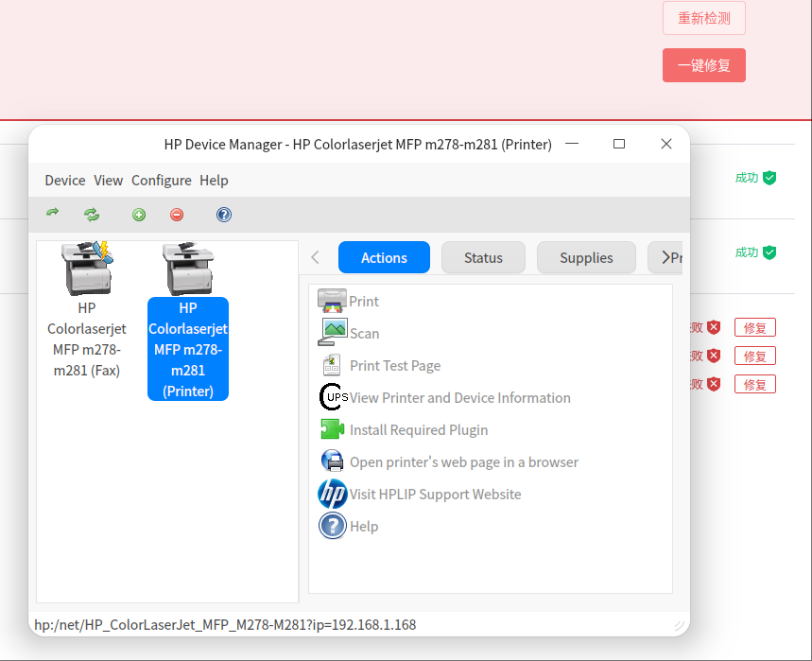Close the HP Device Manager window

tap(666, 144)
